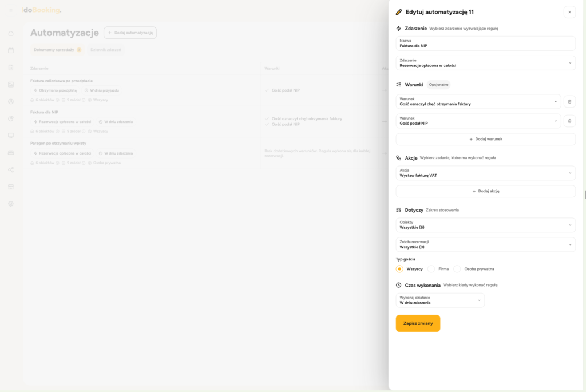Edit the Nazwa field 'Faktura dla NIP'
The image size is (586, 392).
(x=485, y=43)
